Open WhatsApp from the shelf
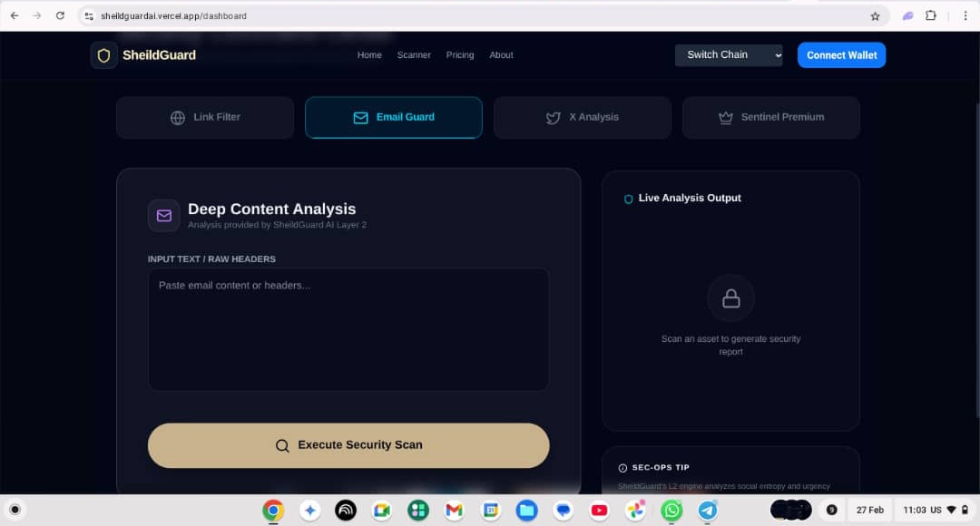Viewport: 980px width, 526px height. pos(671,511)
